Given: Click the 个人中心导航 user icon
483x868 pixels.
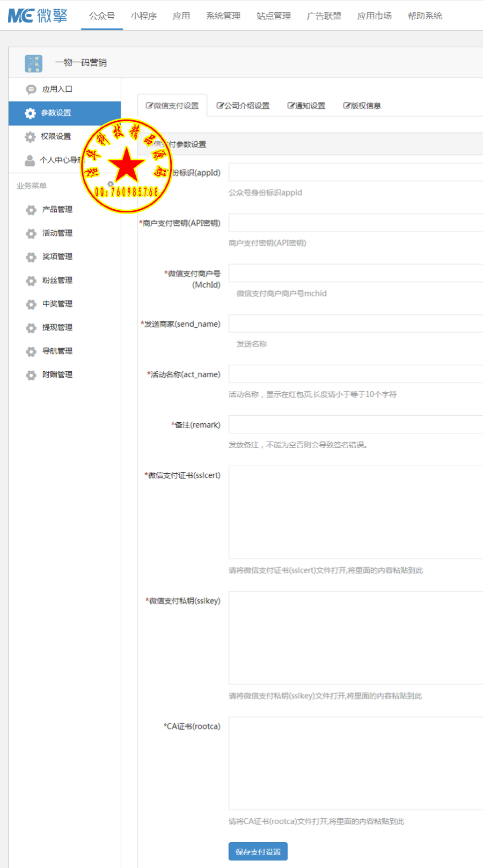Looking at the screenshot, I should coord(30,160).
